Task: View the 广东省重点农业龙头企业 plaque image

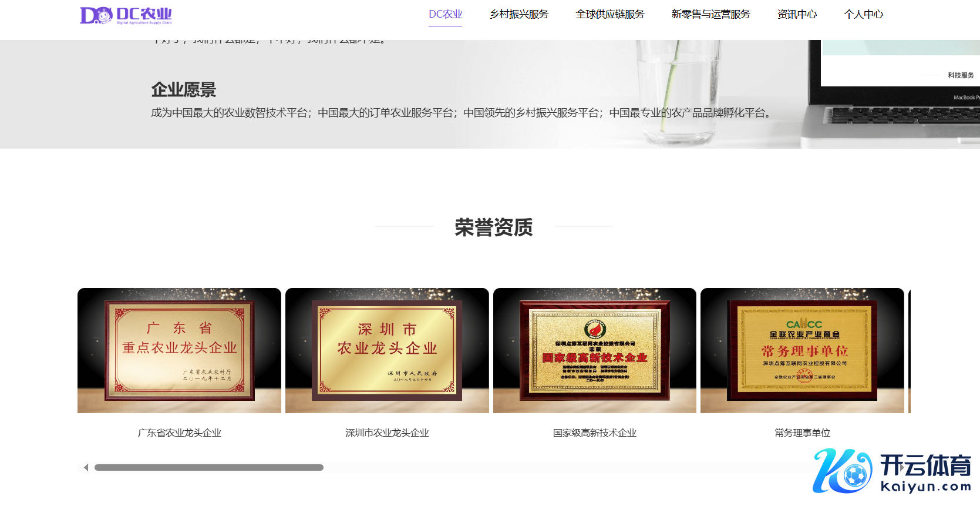Action: [179, 350]
